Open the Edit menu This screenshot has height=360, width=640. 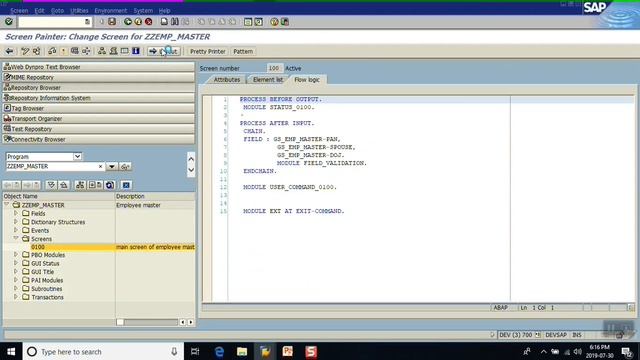pyautogui.click(x=39, y=10)
